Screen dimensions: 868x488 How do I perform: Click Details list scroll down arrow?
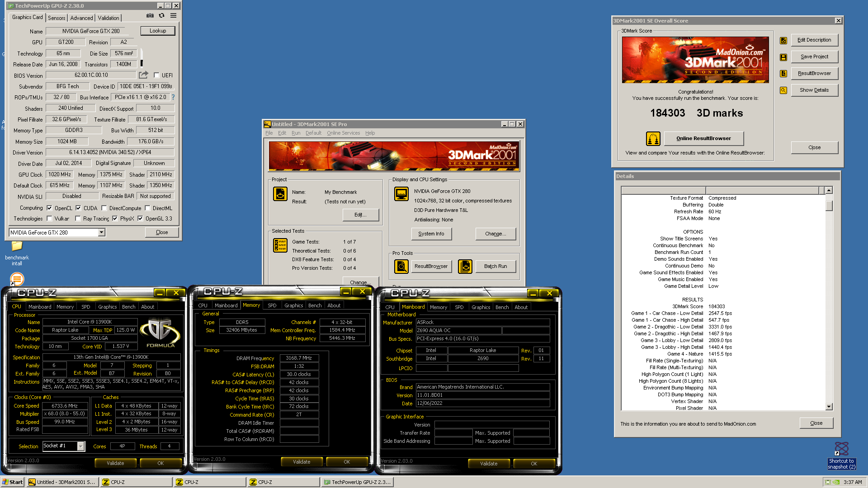tap(829, 407)
